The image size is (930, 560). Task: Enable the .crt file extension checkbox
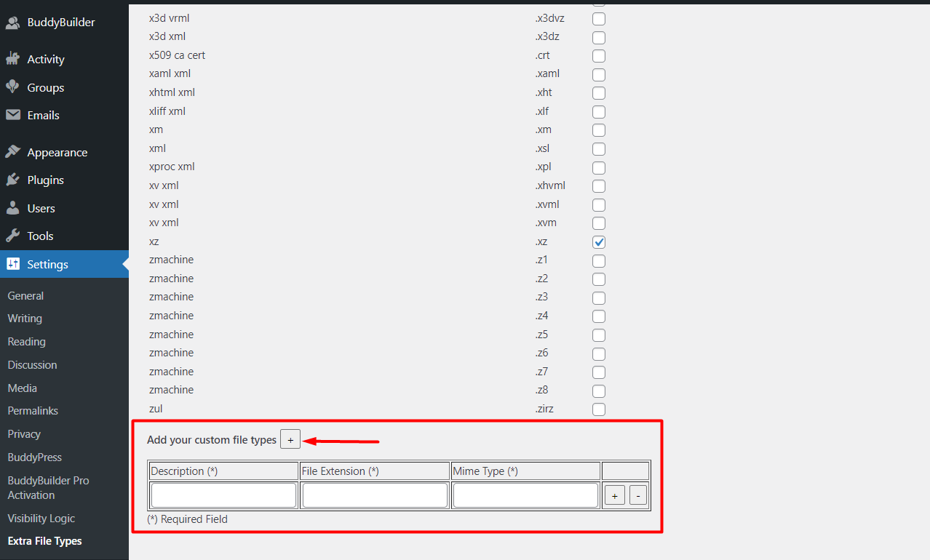598,56
